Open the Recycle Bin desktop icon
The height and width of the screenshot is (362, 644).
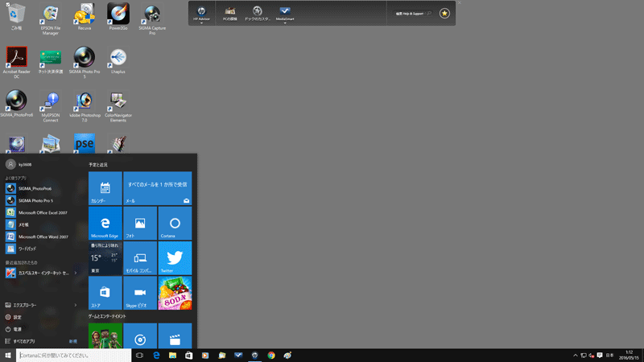(x=16, y=17)
